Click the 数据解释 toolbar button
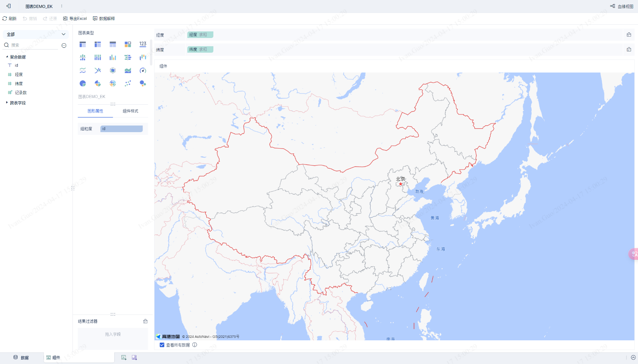Screen dimensions: 638x364 click(104, 18)
